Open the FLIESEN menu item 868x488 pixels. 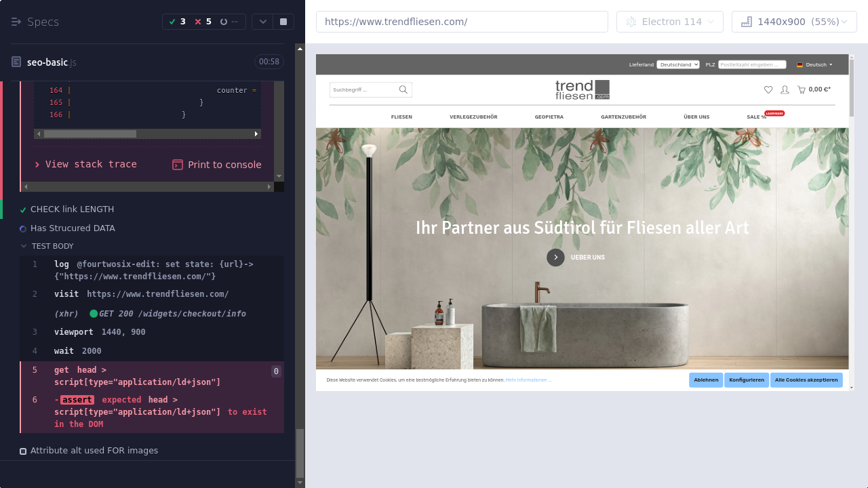(401, 117)
